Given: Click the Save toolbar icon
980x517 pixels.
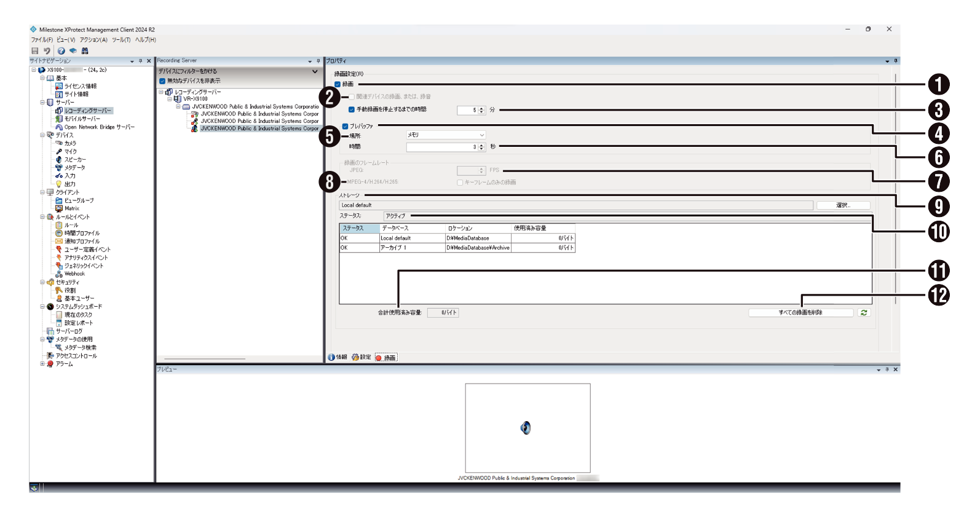Looking at the screenshot, I should [x=35, y=51].
